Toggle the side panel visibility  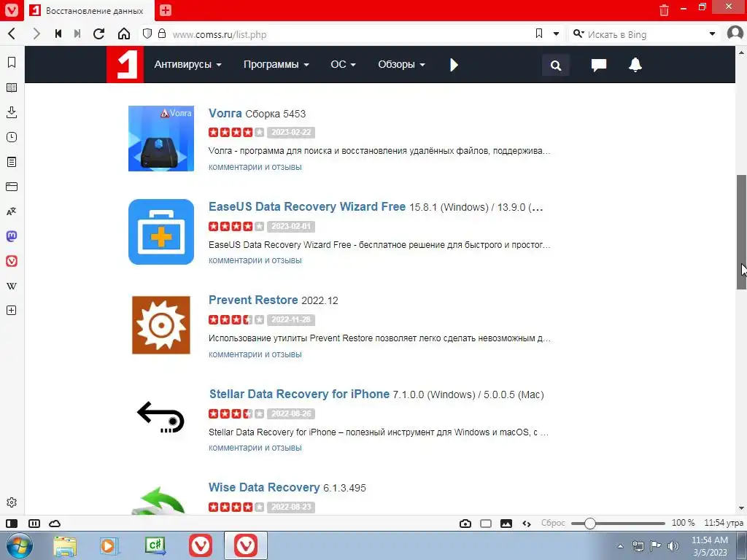click(12, 524)
